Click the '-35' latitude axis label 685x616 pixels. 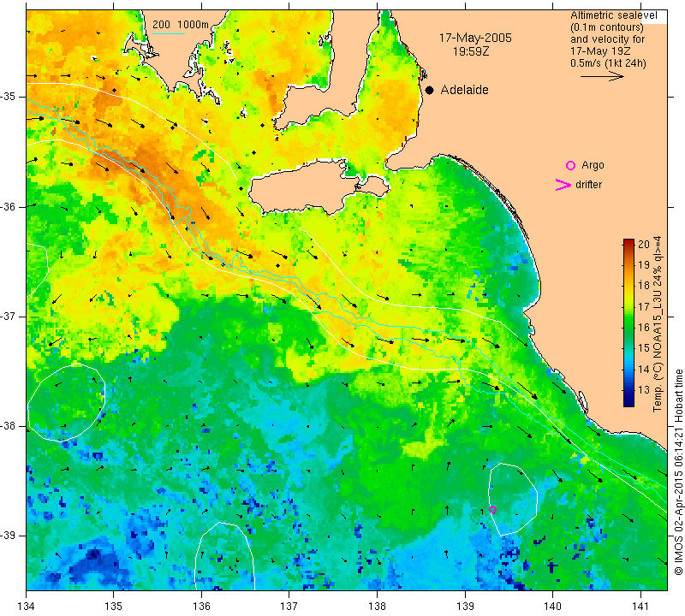[x=9, y=97]
